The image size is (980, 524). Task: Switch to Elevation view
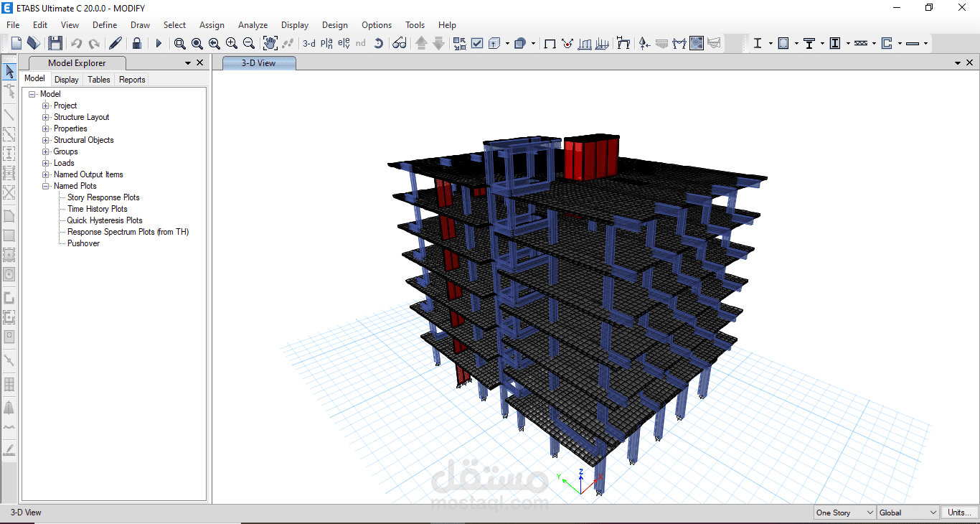tap(344, 44)
